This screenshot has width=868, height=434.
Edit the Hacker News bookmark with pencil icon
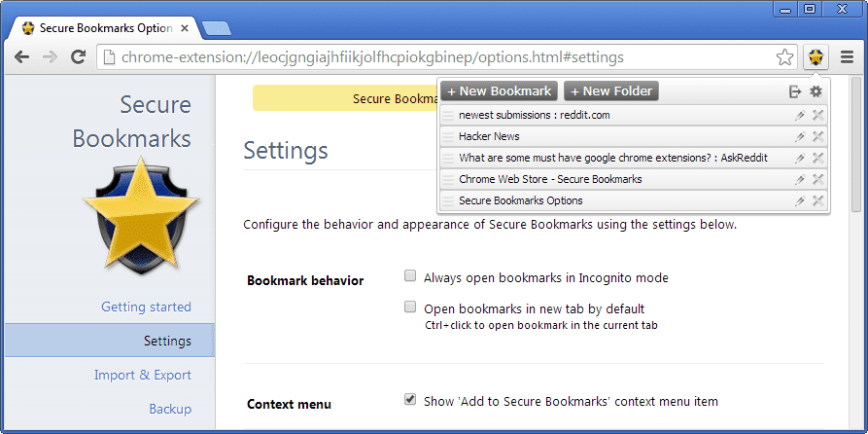(x=799, y=137)
